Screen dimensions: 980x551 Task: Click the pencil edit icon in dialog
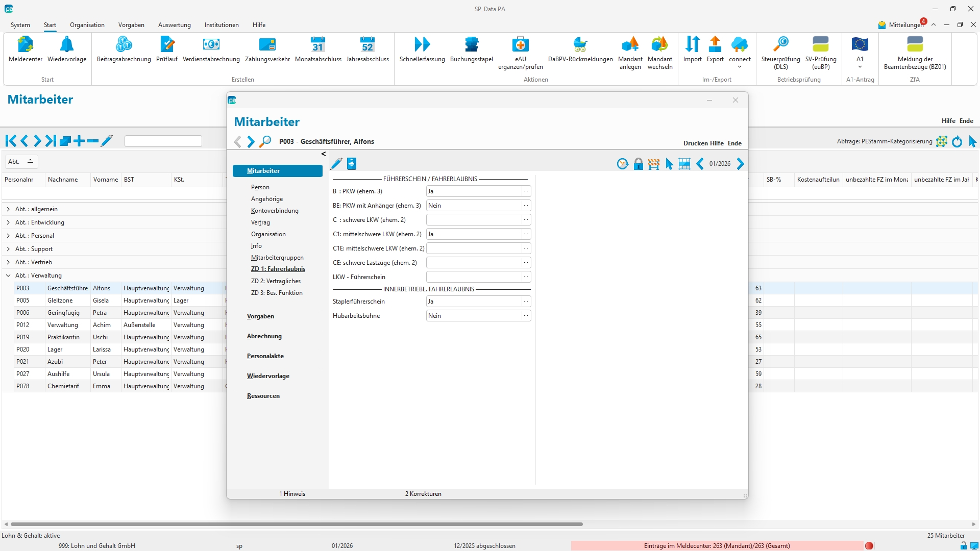(x=336, y=164)
